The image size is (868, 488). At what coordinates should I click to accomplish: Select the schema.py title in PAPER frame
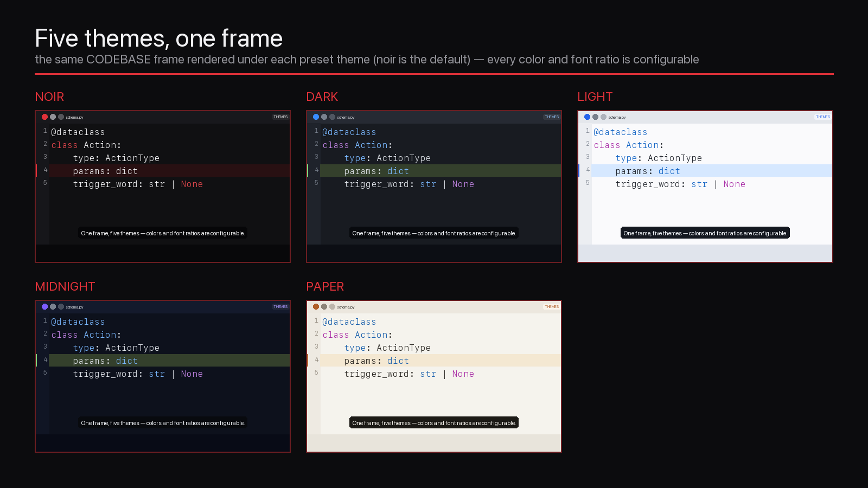(346, 307)
